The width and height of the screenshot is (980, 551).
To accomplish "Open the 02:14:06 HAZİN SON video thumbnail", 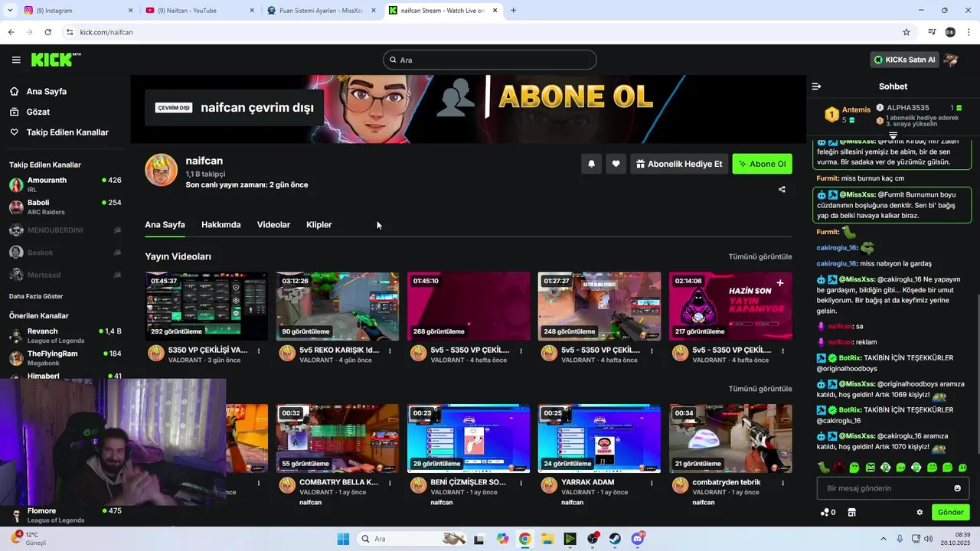I will (x=730, y=306).
